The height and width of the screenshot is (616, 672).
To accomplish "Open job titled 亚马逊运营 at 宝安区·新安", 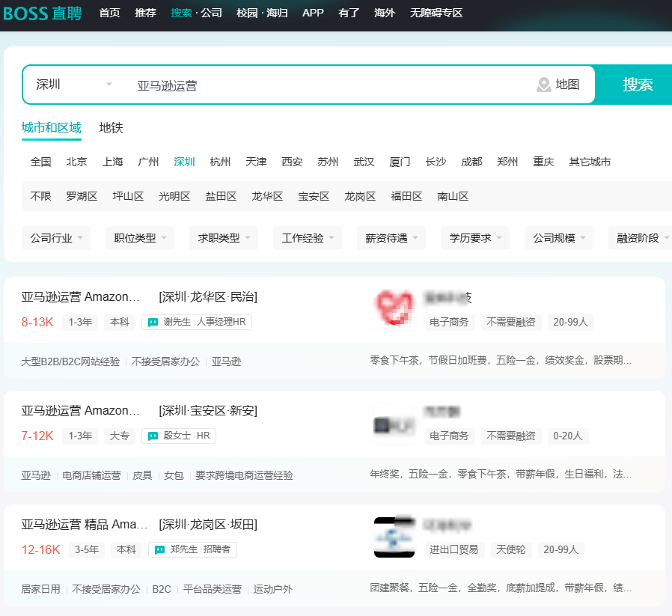I will click(x=81, y=411).
